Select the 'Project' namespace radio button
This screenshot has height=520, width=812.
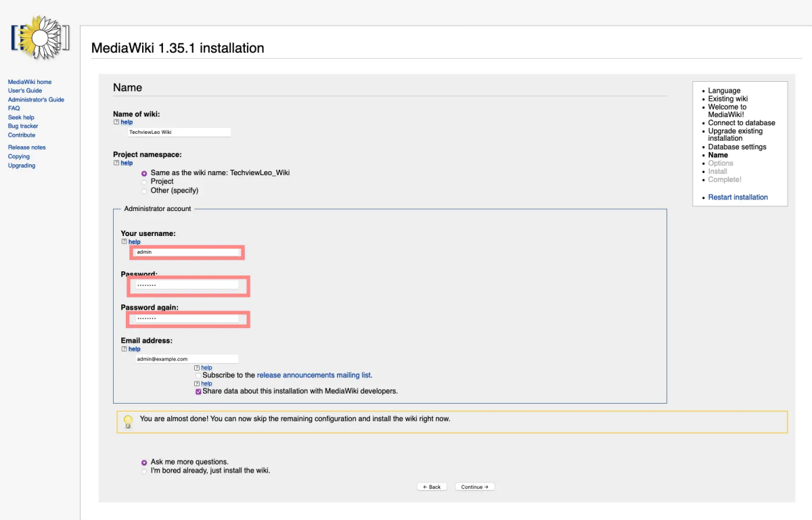click(144, 182)
